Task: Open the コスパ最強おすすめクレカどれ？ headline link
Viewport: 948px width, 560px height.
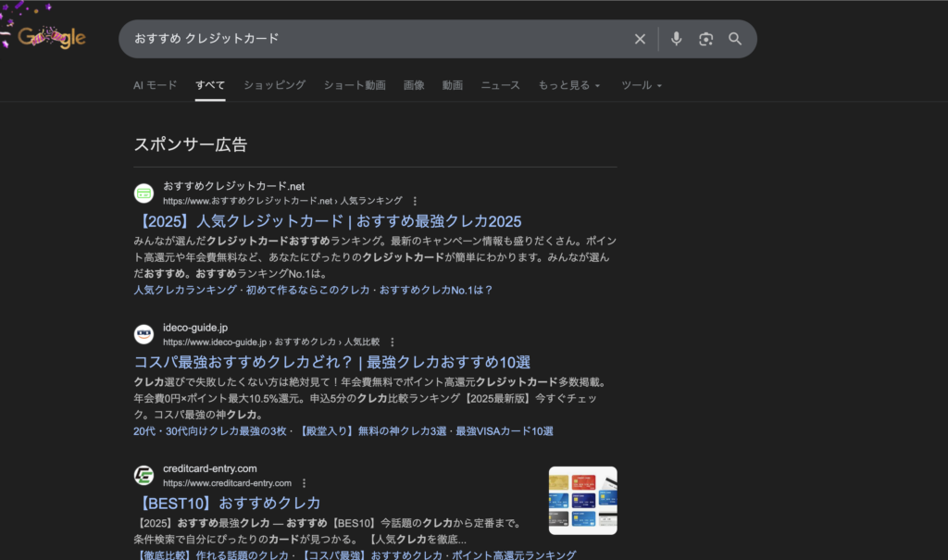Action: pos(331,362)
